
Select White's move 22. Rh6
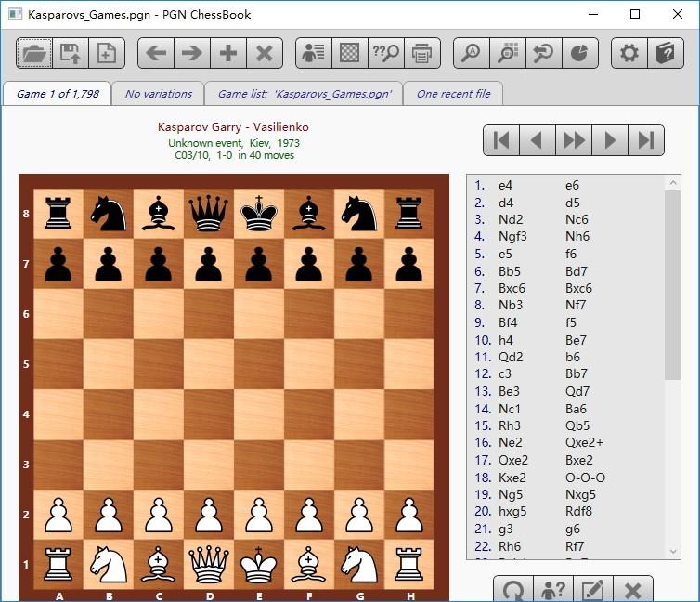pyautogui.click(x=510, y=546)
